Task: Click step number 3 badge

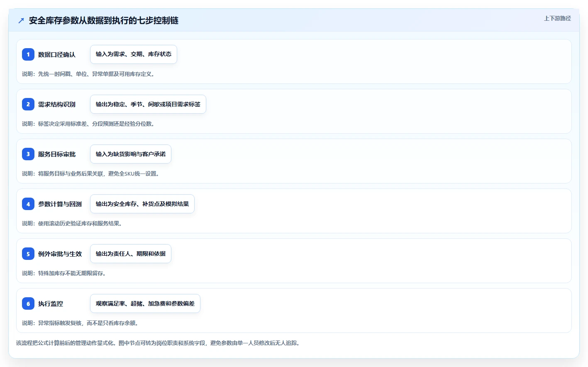Action: point(28,154)
